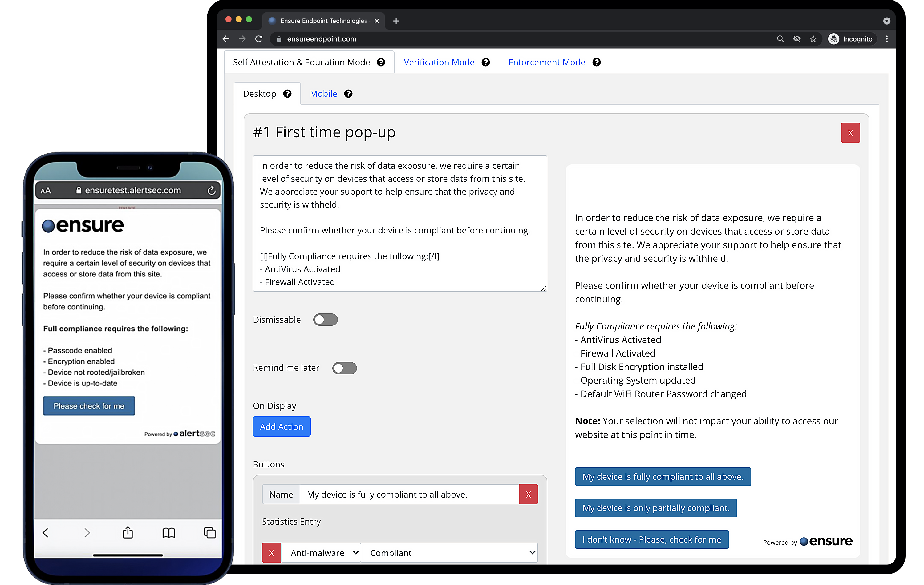
Task: Click 'My device is only partially compliant' button
Action: [x=656, y=508]
